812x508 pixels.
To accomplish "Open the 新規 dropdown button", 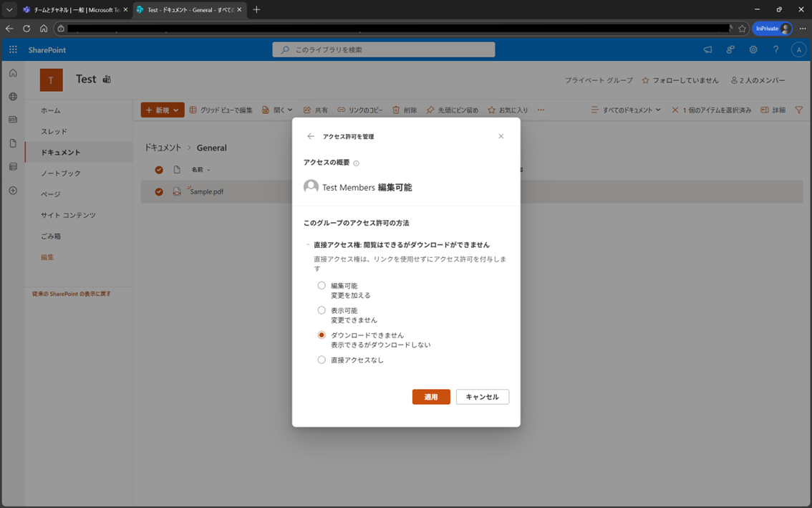I will tap(163, 110).
